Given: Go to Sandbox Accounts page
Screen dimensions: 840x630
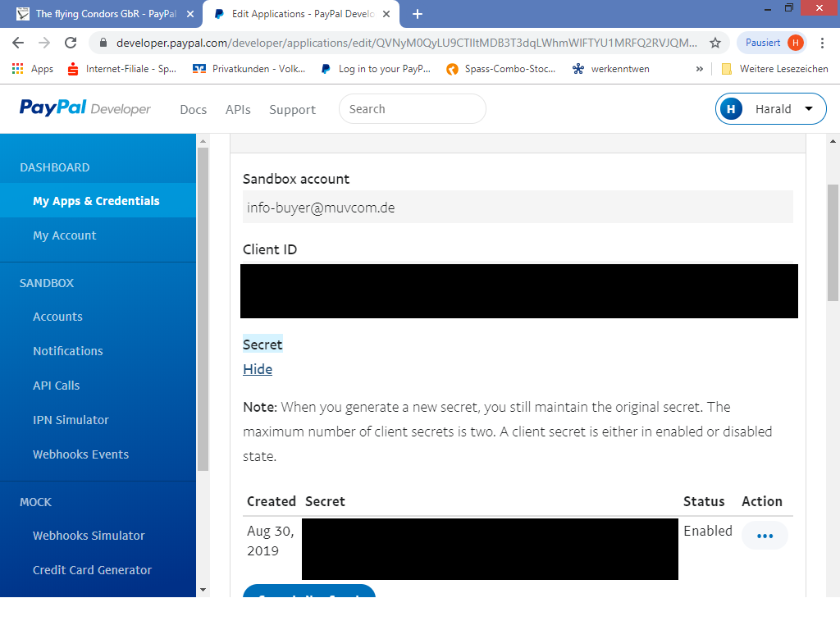Looking at the screenshot, I should tap(57, 317).
